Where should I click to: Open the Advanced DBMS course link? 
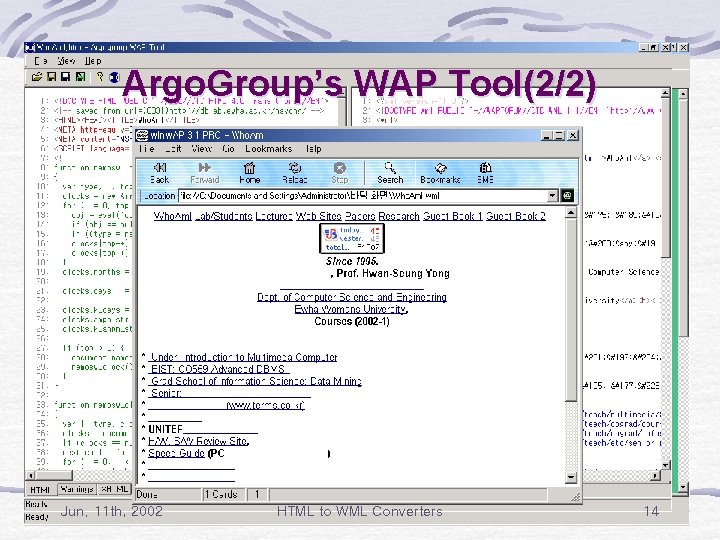(219, 369)
